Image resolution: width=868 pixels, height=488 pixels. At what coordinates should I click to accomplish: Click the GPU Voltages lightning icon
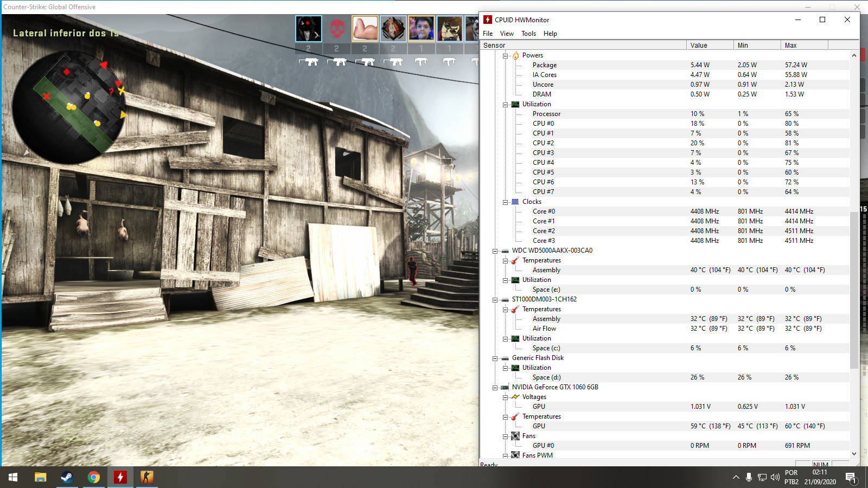(515, 397)
